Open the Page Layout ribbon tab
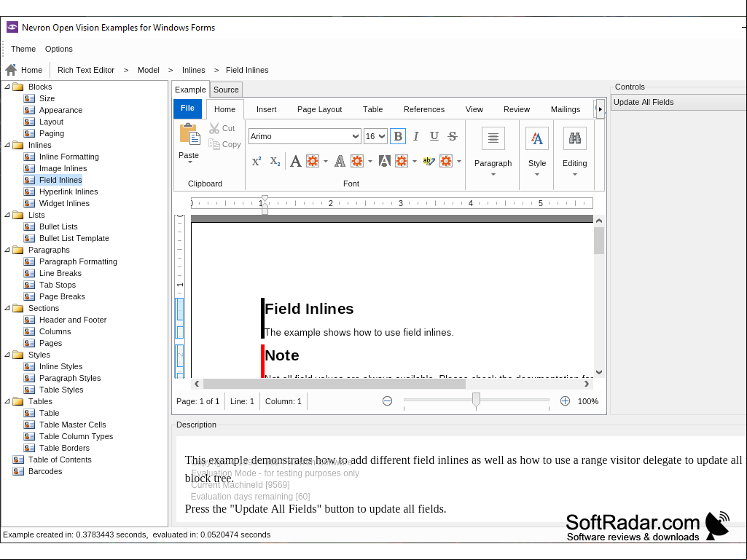The height and width of the screenshot is (560, 747). (x=320, y=109)
